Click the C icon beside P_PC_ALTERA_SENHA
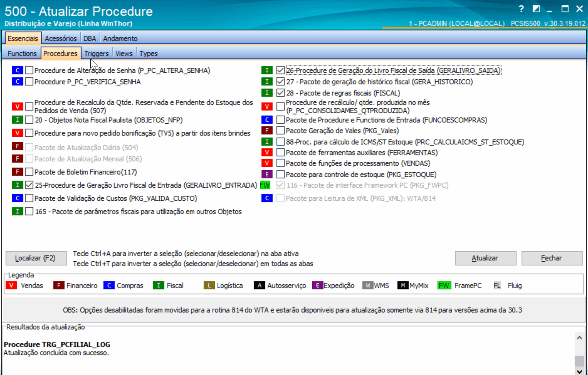 (x=18, y=70)
